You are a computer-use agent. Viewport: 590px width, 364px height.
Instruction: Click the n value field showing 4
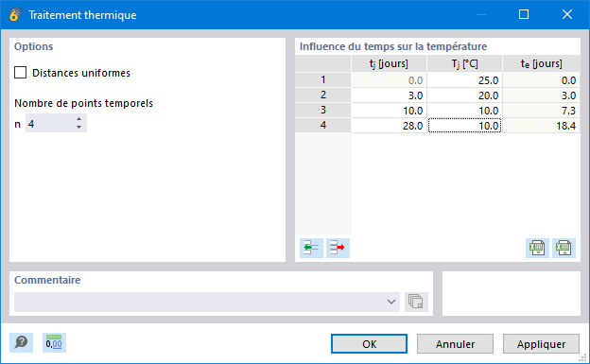click(50, 124)
